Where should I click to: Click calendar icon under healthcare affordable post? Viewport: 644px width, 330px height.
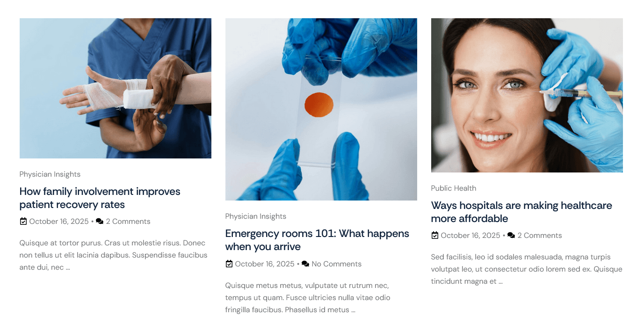435,236
